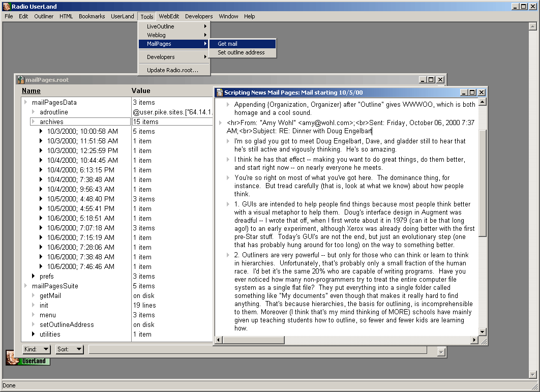Expand the prefs entry triangle
The image size is (540, 392).
(34, 277)
